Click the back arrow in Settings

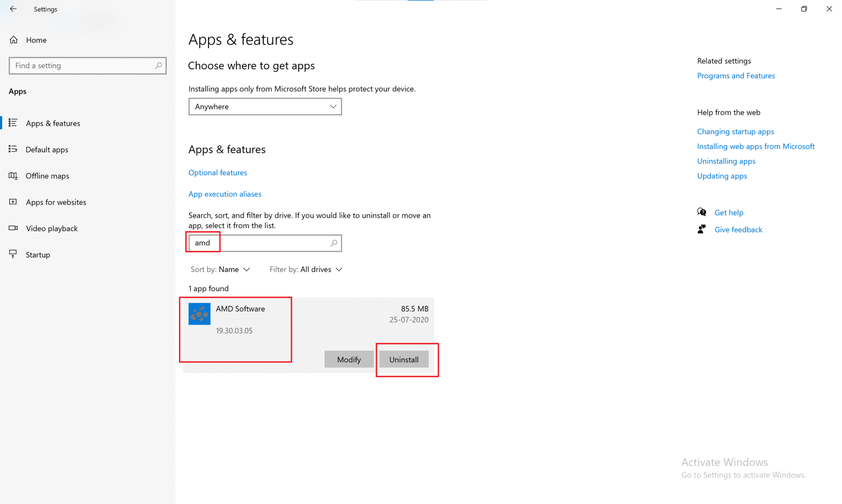click(13, 9)
